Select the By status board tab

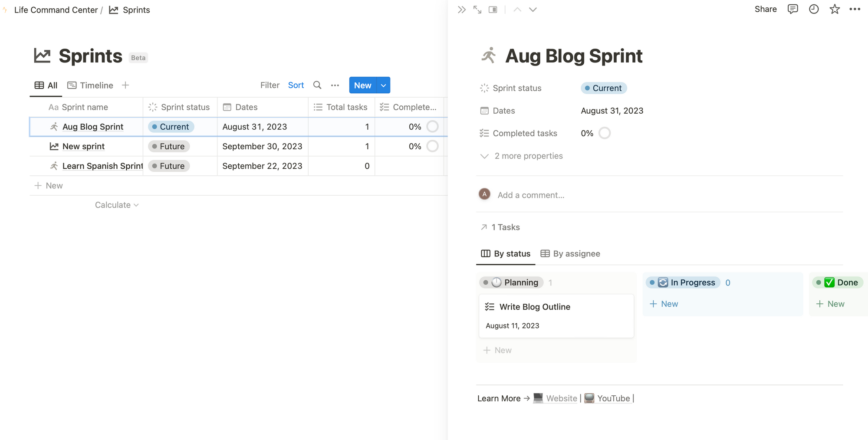tap(506, 254)
